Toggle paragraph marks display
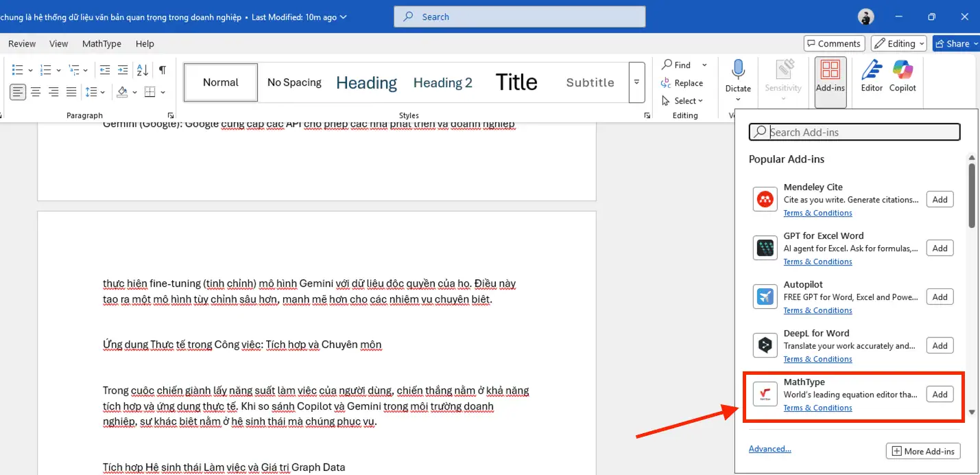Image resolution: width=980 pixels, height=475 pixels. coord(162,69)
